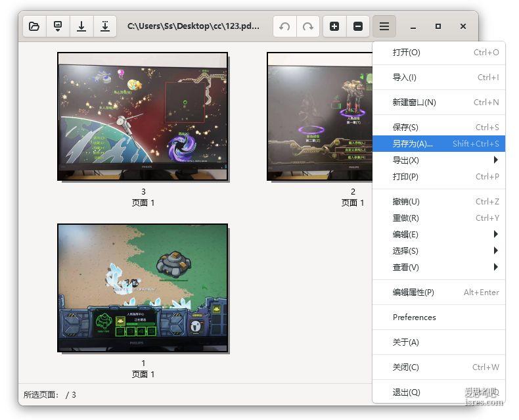
Task: Click the file path title text
Action: [x=193, y=26]
